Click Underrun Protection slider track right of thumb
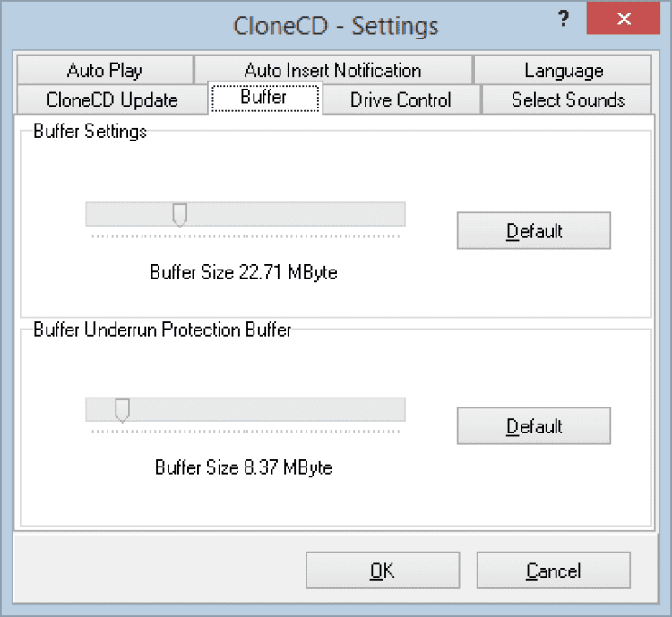Screen dimensions: 672x617 pos(269,409)
